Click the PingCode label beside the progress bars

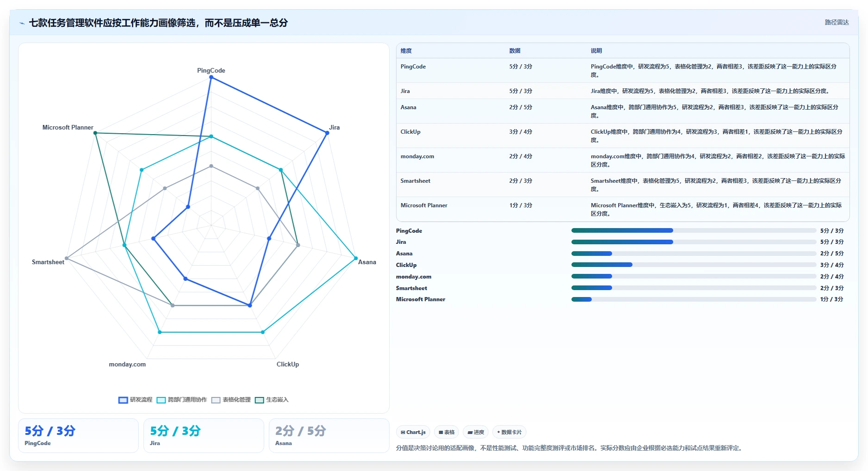point(409,231)
